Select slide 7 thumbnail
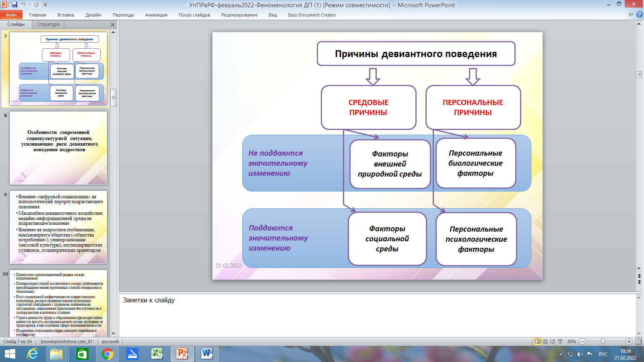Image resolution: width=644 pixels, height=362 pixels. click(58, 69)
